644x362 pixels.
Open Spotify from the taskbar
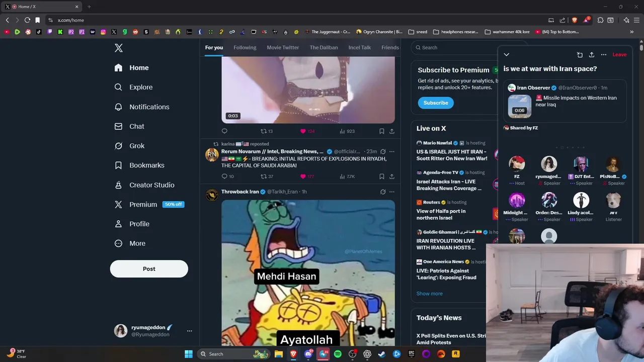[x=338, y=354]
